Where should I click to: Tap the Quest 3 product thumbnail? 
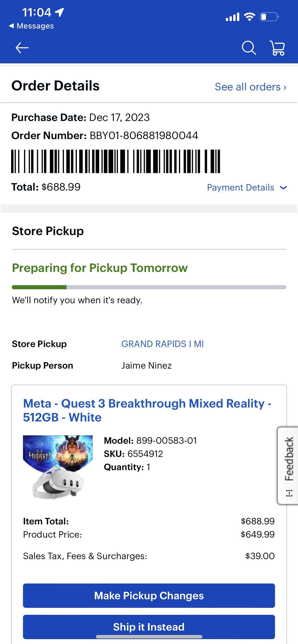[58, 467]
